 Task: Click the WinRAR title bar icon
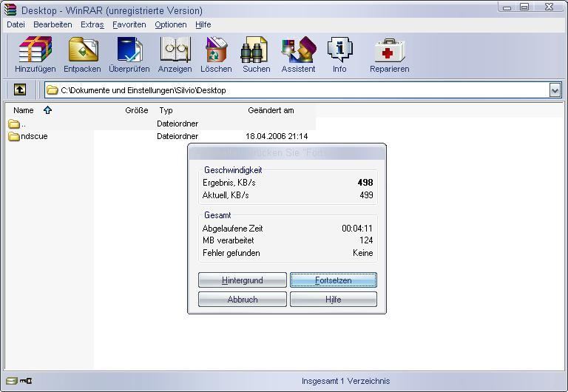10,10
